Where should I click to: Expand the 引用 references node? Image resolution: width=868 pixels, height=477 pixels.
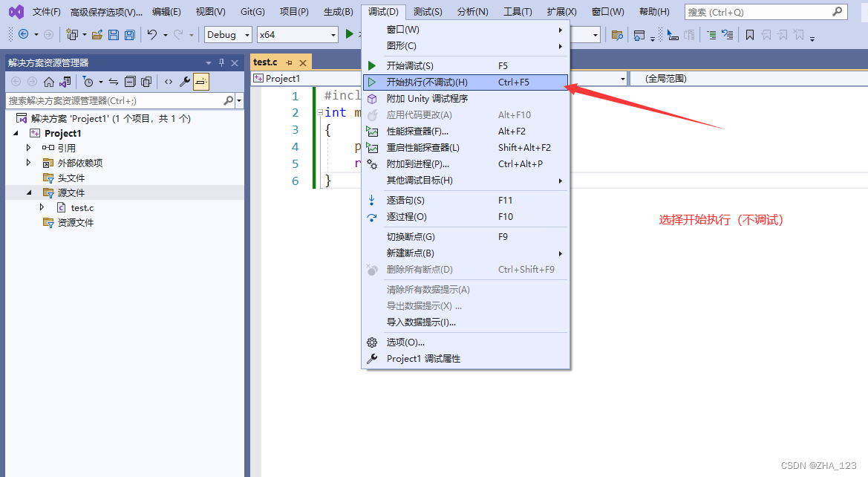29,147
